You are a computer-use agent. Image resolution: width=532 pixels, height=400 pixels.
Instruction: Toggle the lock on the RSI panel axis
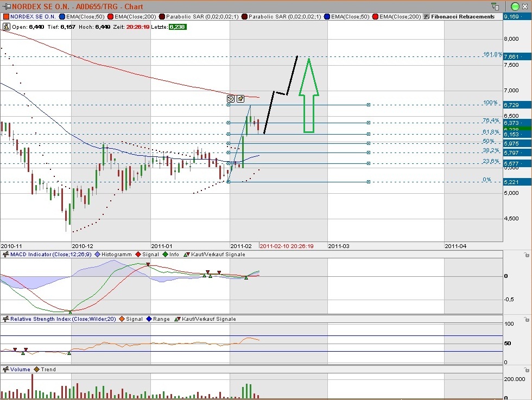527,319
